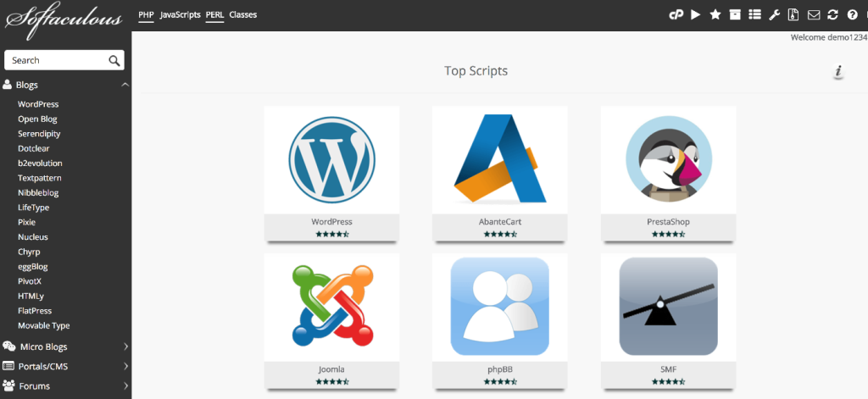Click the PrestaShop name under its card

pos(669,221)
